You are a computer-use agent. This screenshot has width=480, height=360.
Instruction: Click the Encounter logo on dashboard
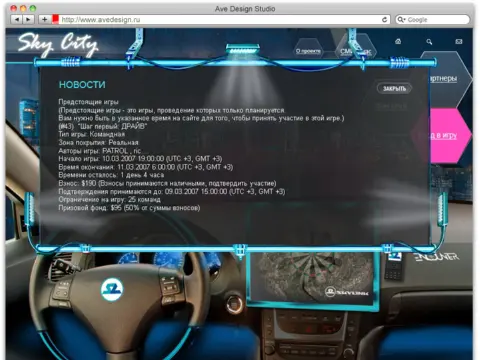pos(436,257)
